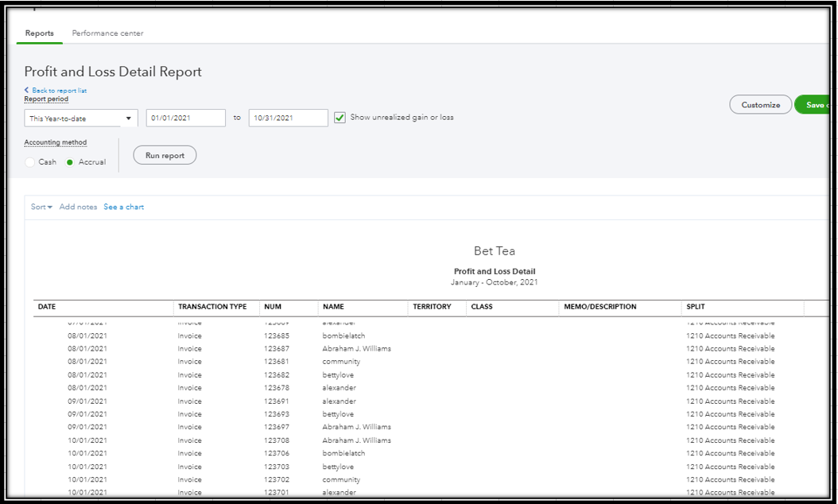838x504 pixels.
Task: Click the DATE column header
Action: [47, 307]
